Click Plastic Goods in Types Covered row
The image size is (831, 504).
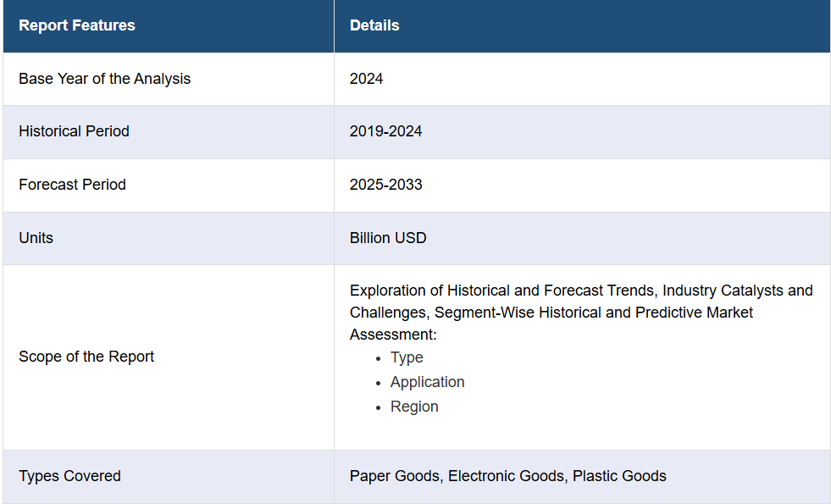pyautogui.click(x=619, y=476)
